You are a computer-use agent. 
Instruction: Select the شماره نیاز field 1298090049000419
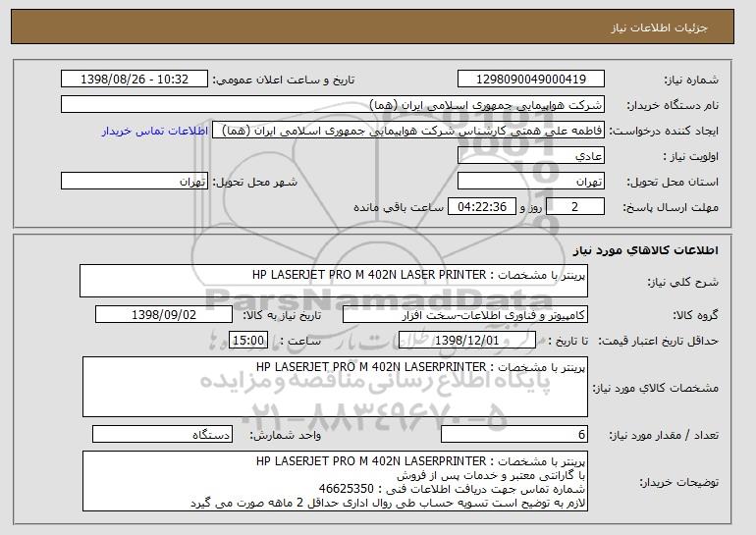pyautogui.click(x=531, y=80)
